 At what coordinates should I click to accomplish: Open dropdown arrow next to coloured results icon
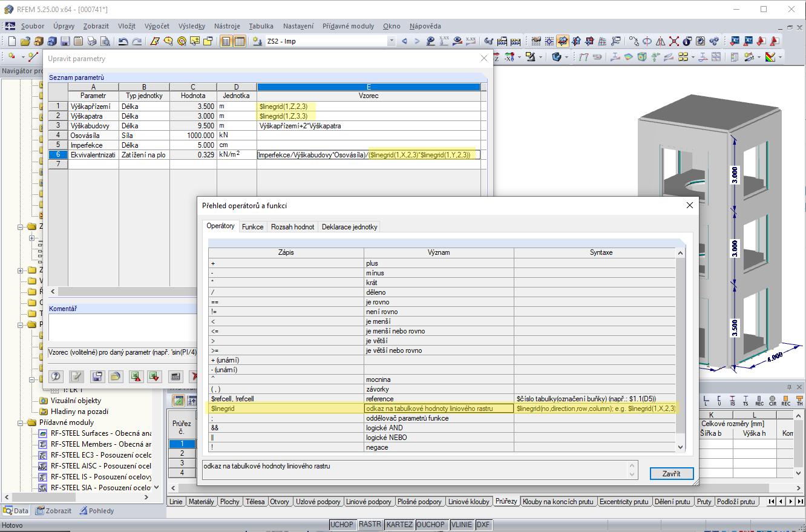[781, 57]
